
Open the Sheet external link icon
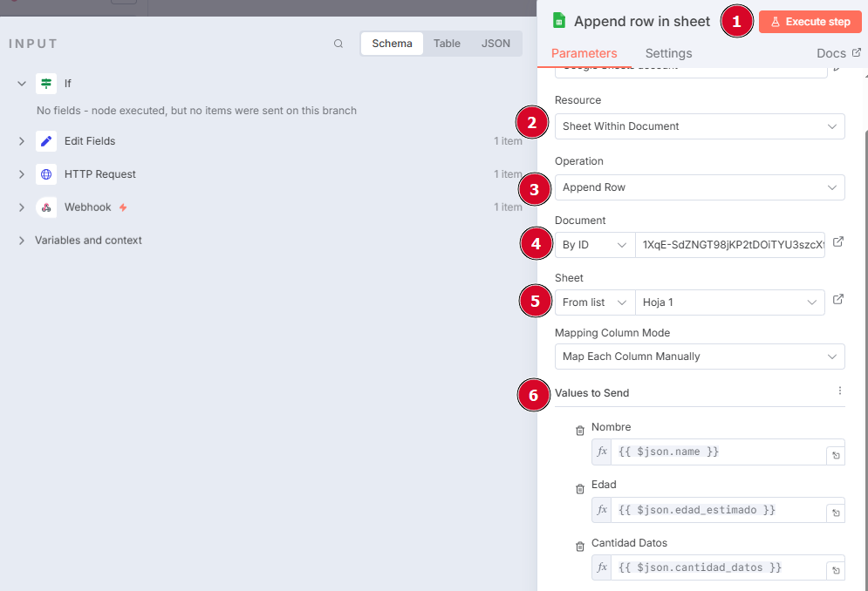(838, 299)
